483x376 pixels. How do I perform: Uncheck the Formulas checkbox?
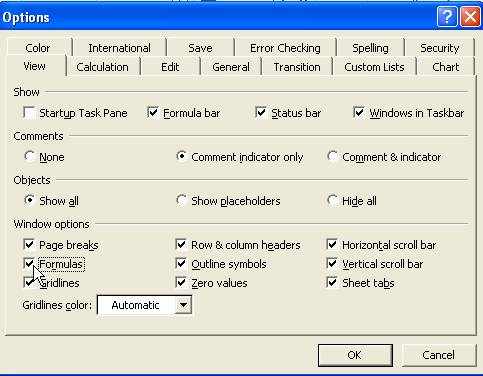pyautogui.click(x=29, y=264)
